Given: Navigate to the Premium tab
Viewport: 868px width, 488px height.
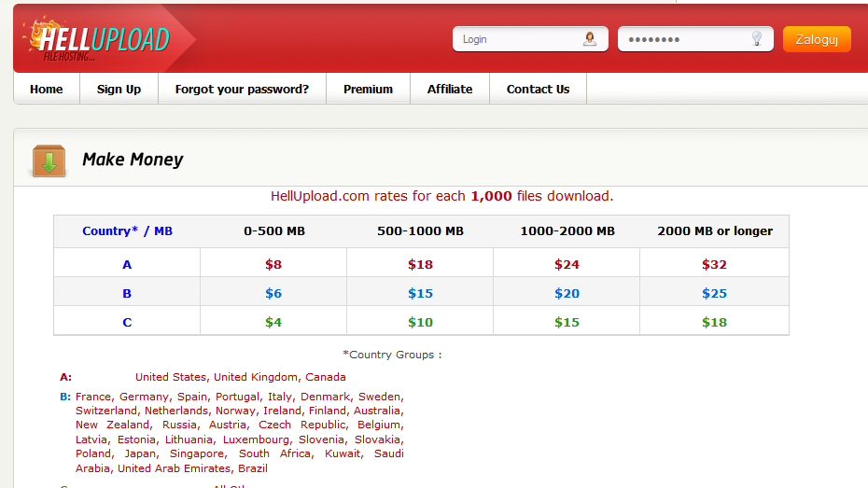Looking at the screenshot, I should point(368,90).
